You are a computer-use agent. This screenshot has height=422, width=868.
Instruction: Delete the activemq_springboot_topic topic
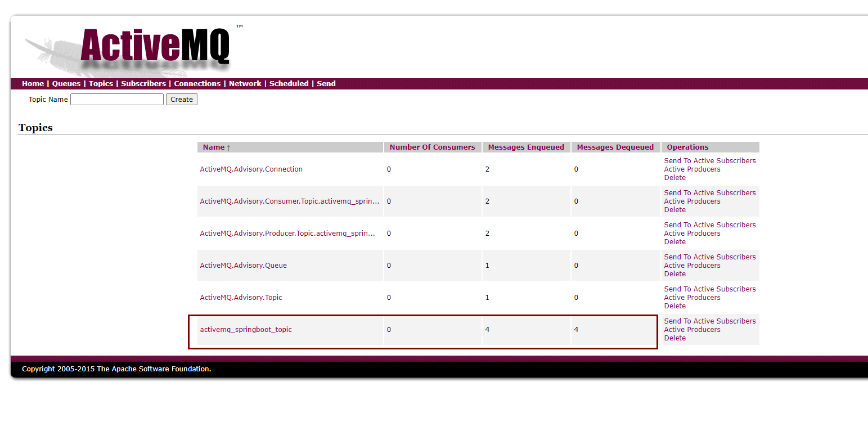674,338
